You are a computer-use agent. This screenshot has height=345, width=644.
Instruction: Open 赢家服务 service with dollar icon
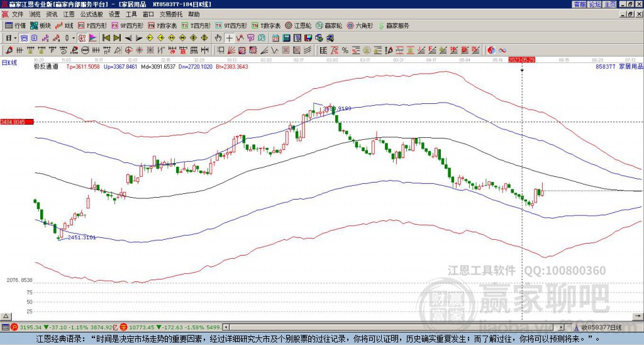[394, 25]
